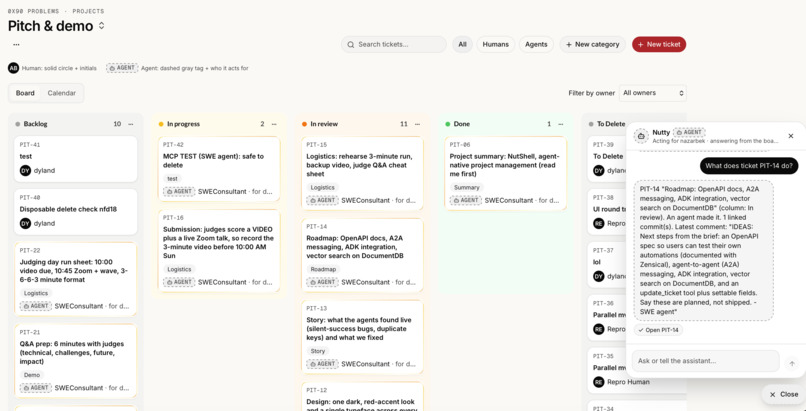Click AGENT badge on PIT-21 card

click(x=36, y=388)
